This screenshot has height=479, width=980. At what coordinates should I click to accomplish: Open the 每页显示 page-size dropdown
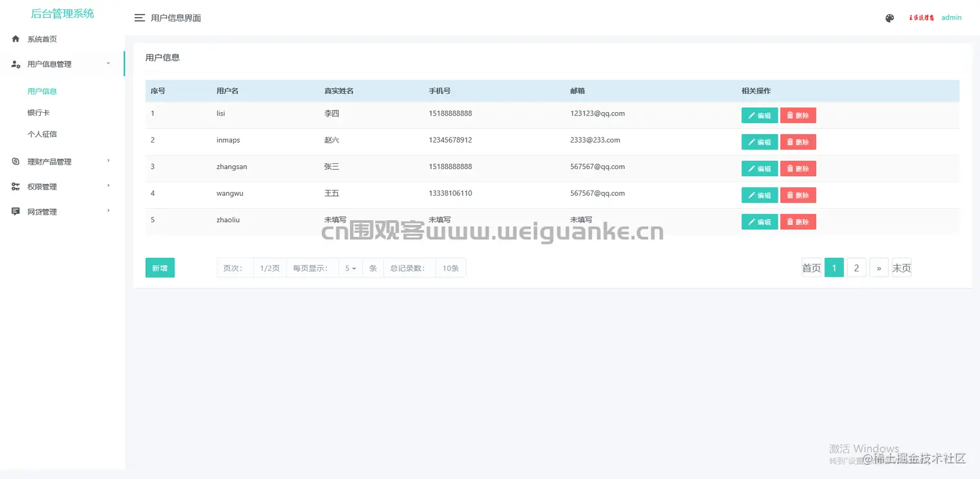pos(351,268)
